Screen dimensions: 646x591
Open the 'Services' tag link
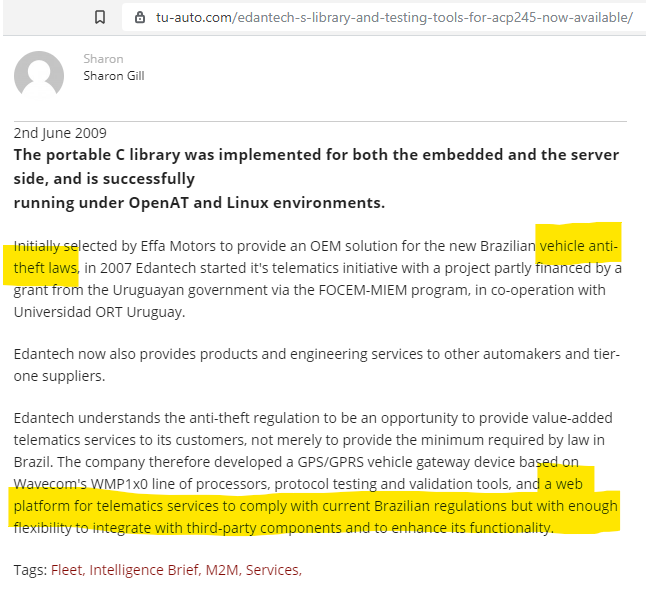click(x=273, y=569)
